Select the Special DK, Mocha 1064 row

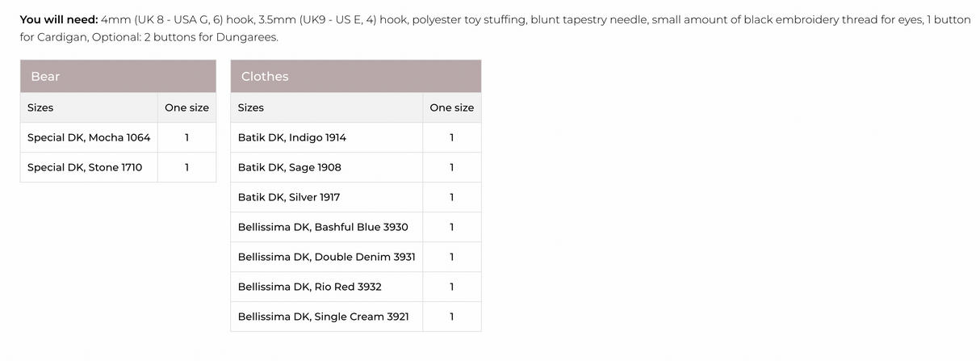tap(89, 137)
